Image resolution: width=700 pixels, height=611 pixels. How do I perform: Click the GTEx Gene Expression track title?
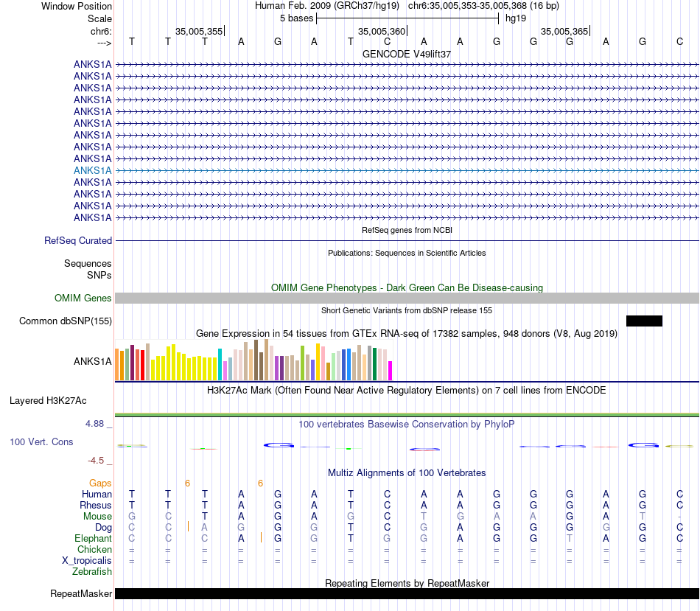407,334
